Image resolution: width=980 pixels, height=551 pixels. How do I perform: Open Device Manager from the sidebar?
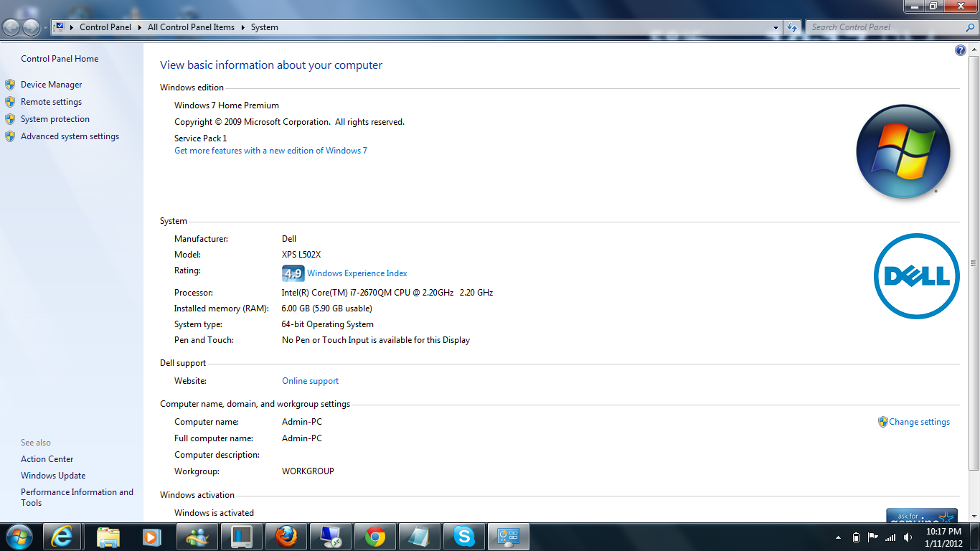click(x=51, y=85)
